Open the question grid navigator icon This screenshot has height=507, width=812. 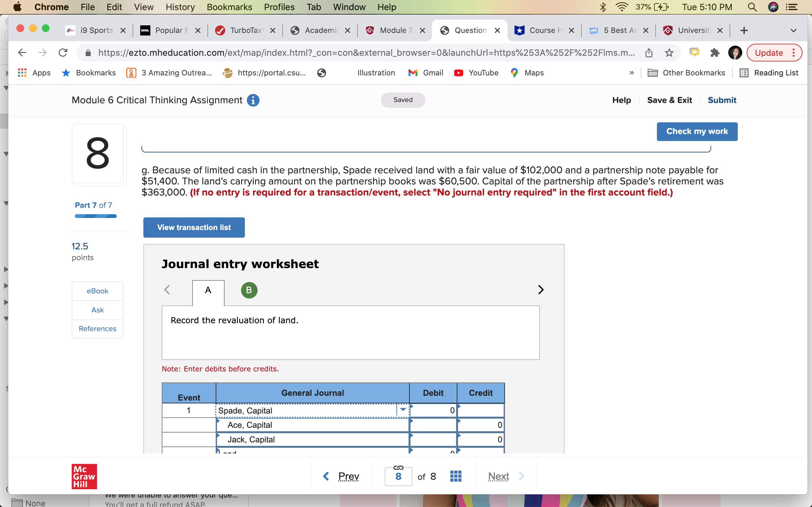(x=455, y=476)
